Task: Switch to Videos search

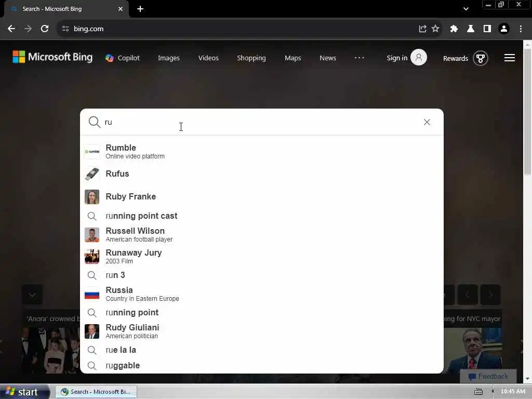Action: (208, 58)
